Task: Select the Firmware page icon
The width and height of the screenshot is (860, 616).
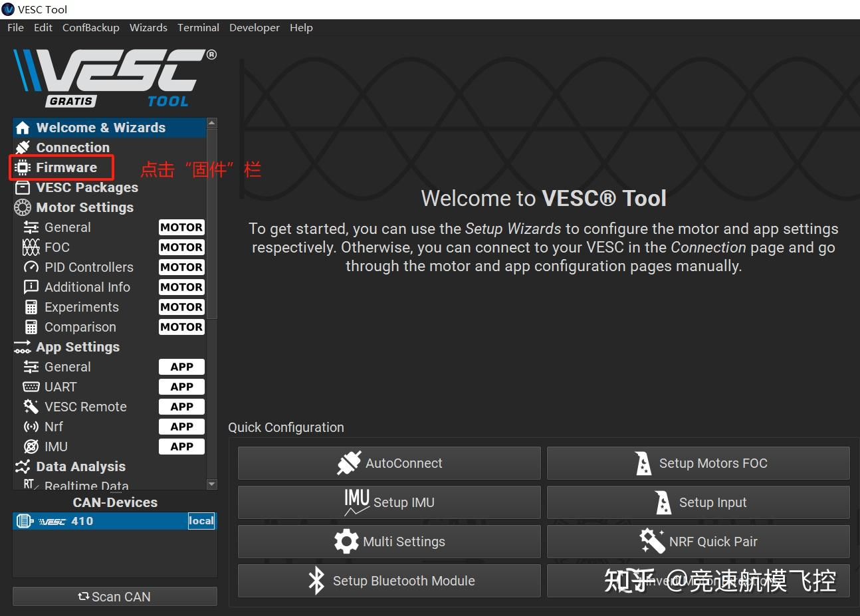Action: pos(22,167)
